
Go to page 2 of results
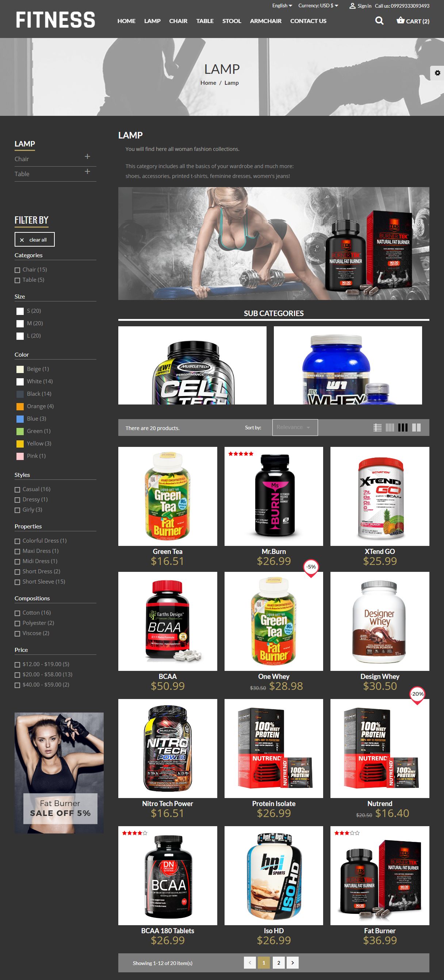click(x=279, y=962)
